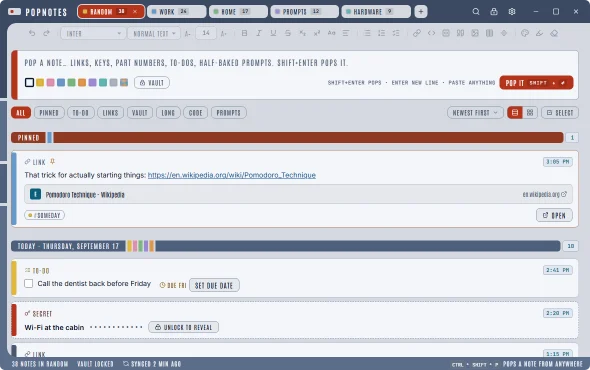590x370 pixels.
Task: Close the Random tab
Action: pos(135,12)
